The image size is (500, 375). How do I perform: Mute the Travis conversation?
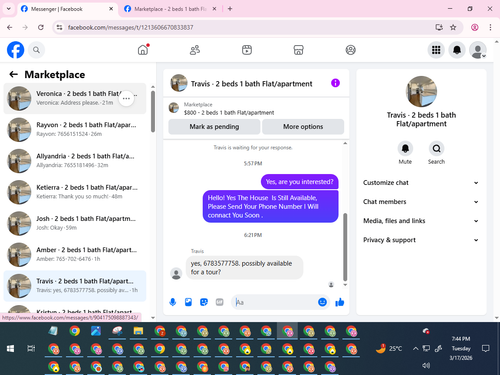(405, 149)
